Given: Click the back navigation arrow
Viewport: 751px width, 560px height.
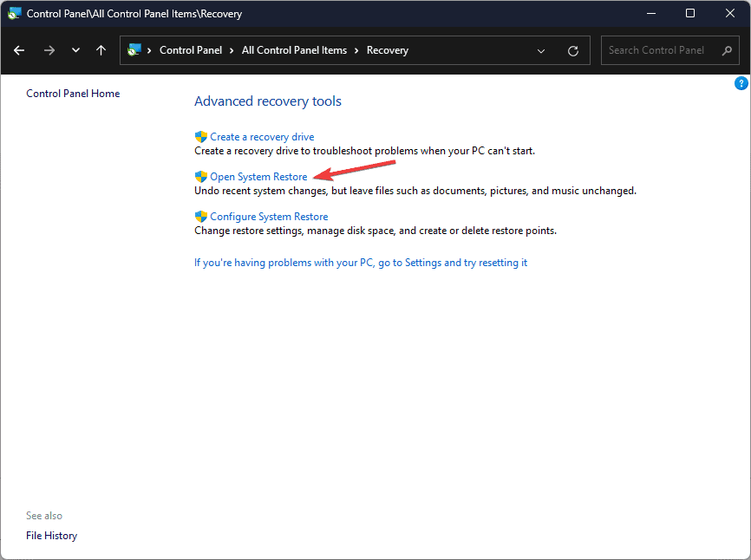Looking at the screenshot, I should [19, 50].
